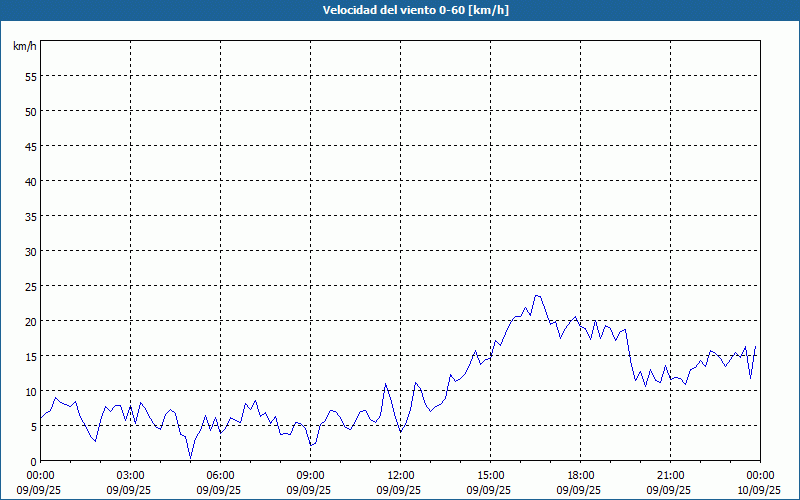
Task: Click the 21:00 time label
Action: click(x=670, y=475)
